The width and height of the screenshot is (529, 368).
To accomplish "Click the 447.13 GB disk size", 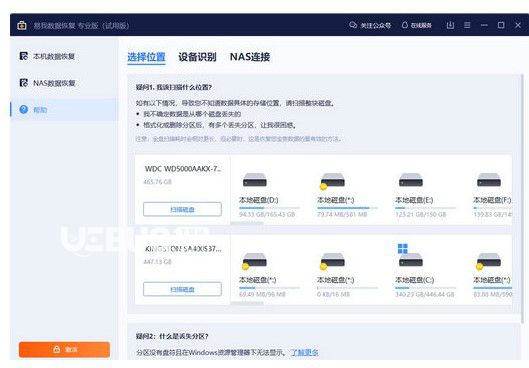I will [158, 262].
